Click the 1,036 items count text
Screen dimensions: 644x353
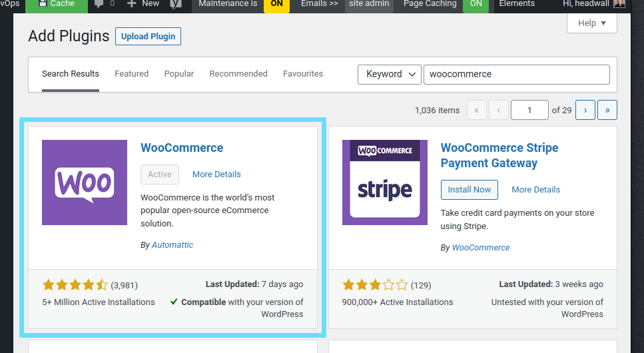tap(437, 110)
